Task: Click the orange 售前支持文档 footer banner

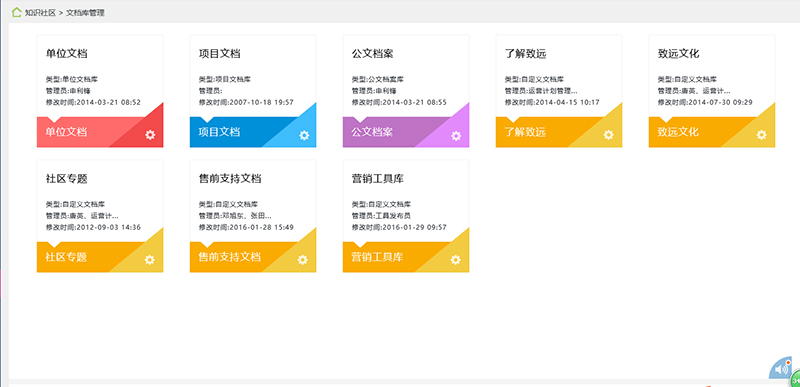Action: pyautogui.click(x=253, y=257)
